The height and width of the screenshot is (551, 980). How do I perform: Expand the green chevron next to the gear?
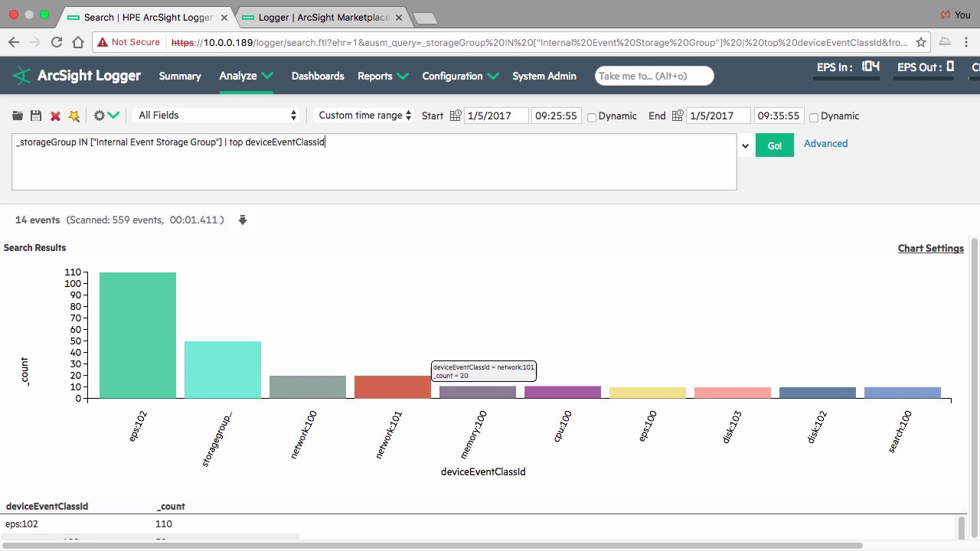[113, 116]
